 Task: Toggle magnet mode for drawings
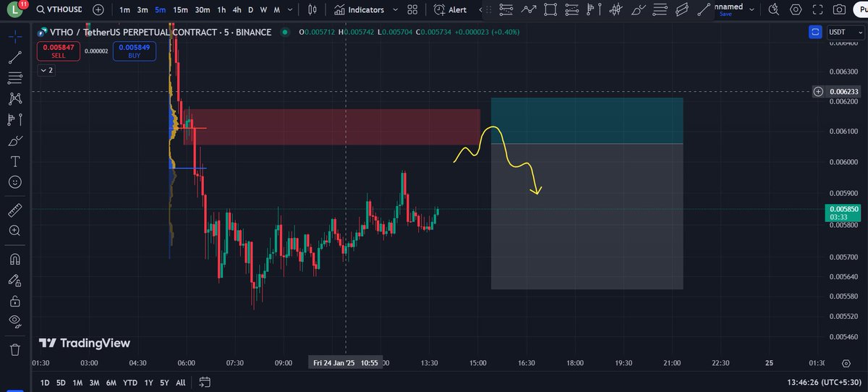click(x=15, y=259)
